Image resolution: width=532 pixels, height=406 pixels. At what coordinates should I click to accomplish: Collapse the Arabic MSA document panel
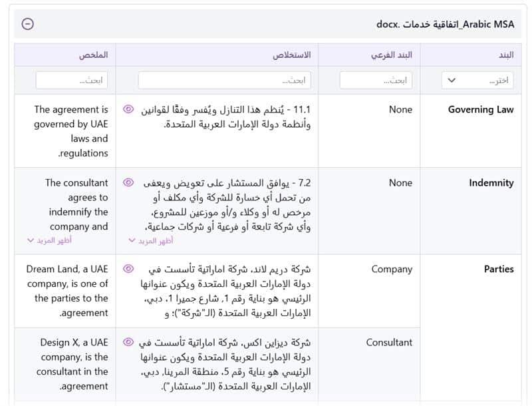click(x=27, y=24)
